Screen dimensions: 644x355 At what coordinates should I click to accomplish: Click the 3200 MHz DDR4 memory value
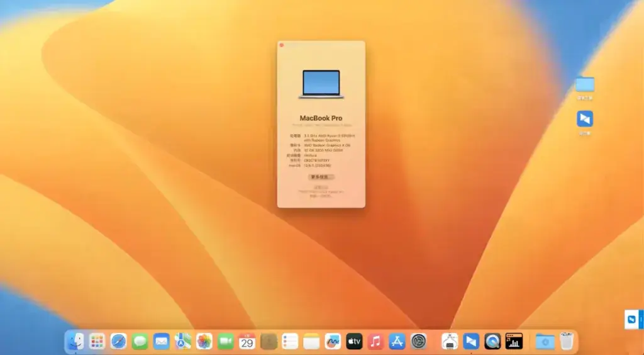(x=323, y=150)
